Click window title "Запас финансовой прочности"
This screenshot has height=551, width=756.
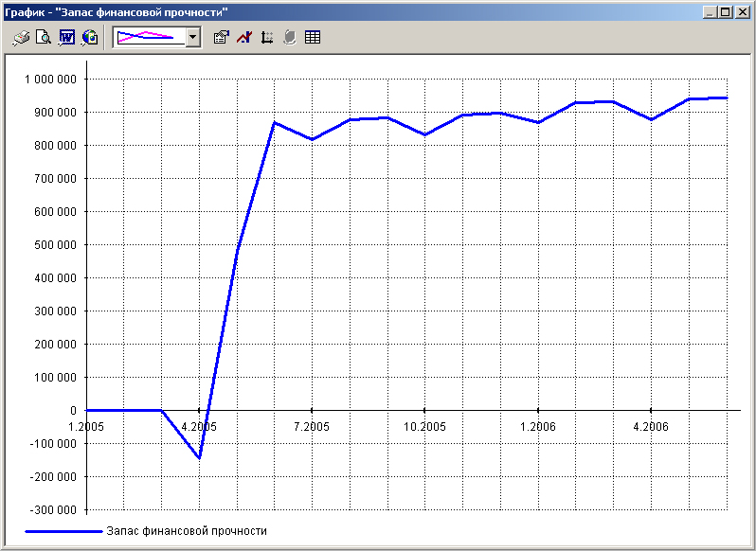click(x=141, y=12)
